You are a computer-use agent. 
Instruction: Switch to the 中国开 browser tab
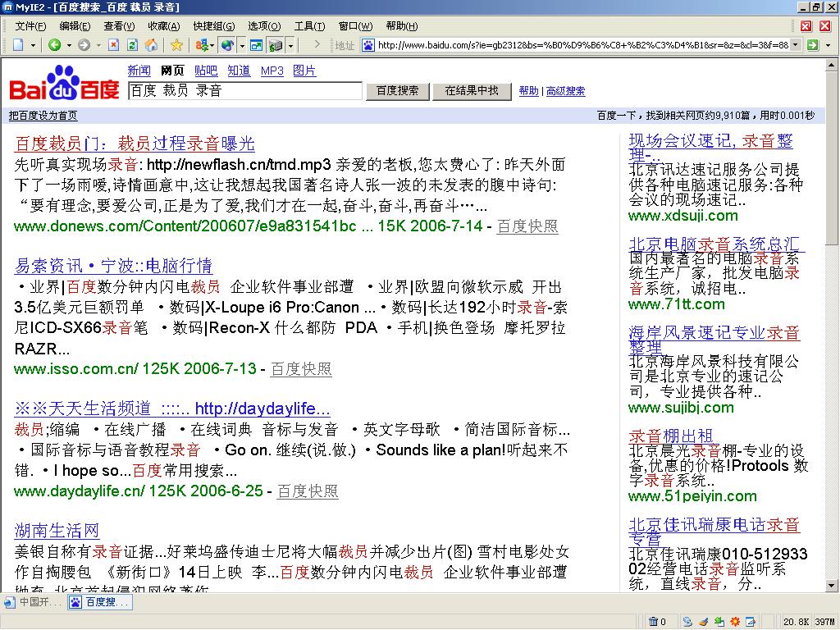coord(33,602)
